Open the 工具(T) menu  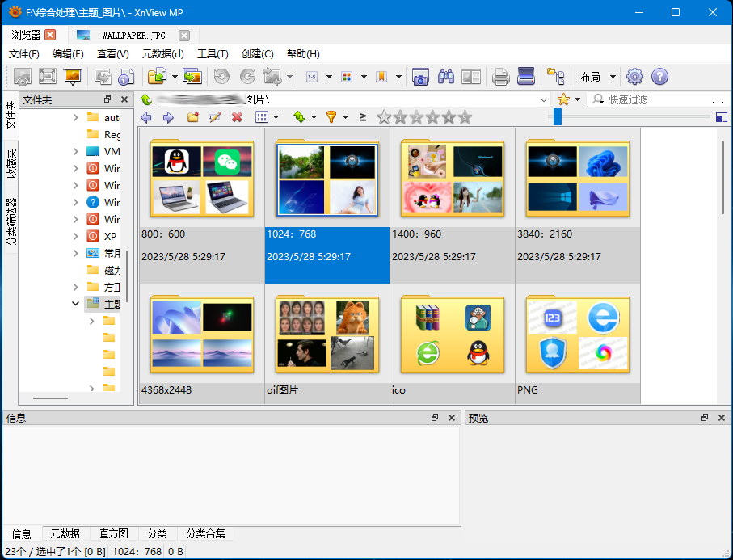pos(213,54)
